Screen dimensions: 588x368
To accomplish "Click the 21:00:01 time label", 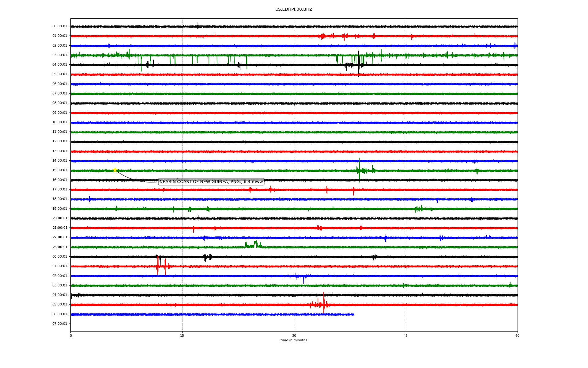I will tap(60, 228).
